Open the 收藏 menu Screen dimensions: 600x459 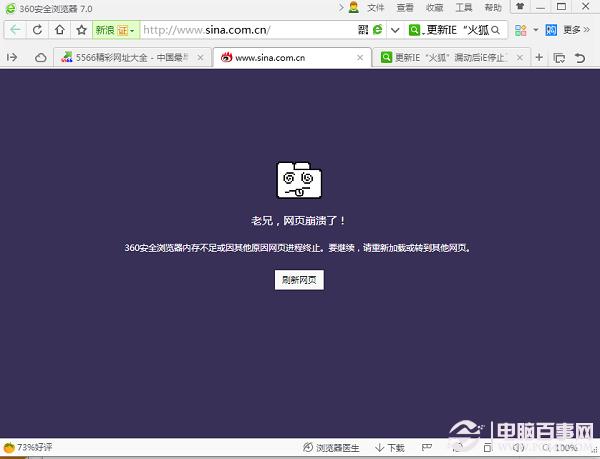pyautogui.click(x=434, y=8)
